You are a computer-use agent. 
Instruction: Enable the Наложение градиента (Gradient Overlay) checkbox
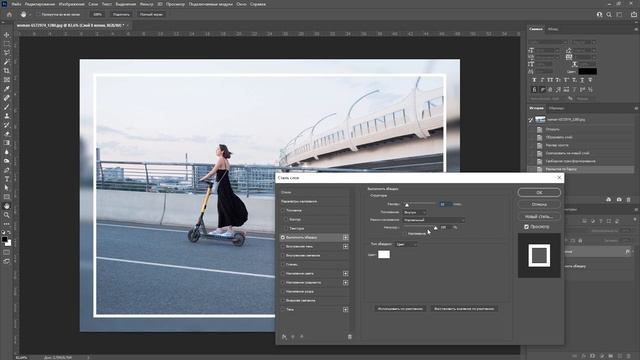282,282
